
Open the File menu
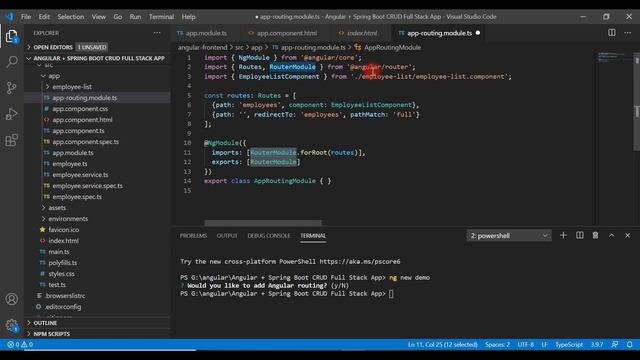pyautogui.click(x=26, y=17)
